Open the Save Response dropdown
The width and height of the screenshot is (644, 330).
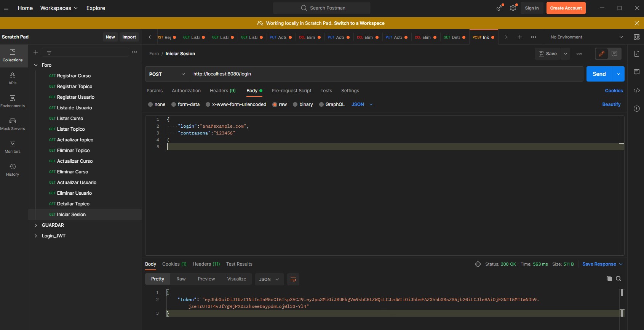(602, 264)
